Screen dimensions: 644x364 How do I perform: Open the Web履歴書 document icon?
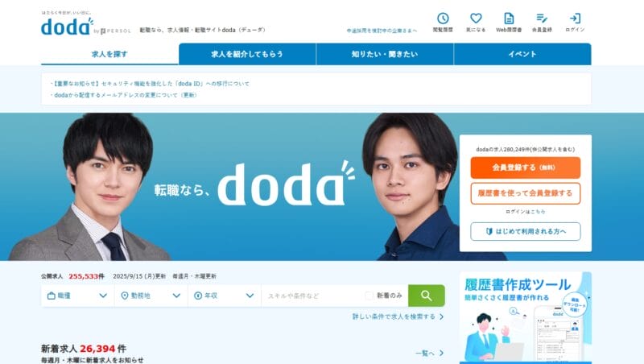pos(509,19)
